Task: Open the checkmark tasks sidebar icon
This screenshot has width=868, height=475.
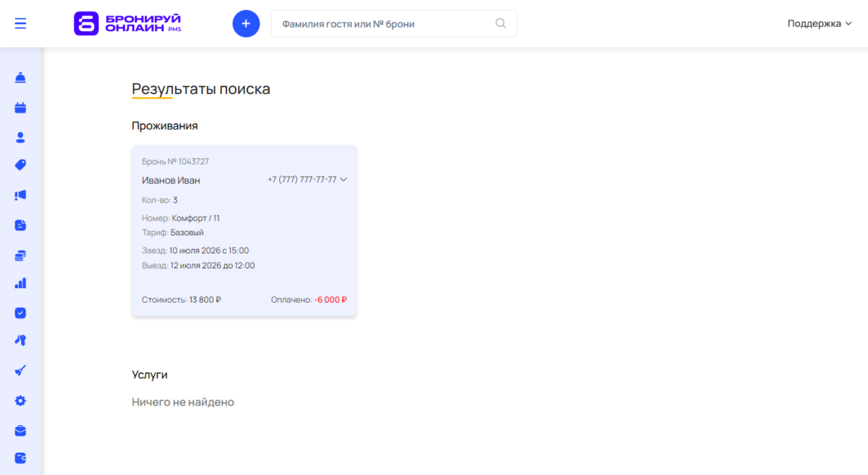Action: pyautogui.click(x=20, y=313)
